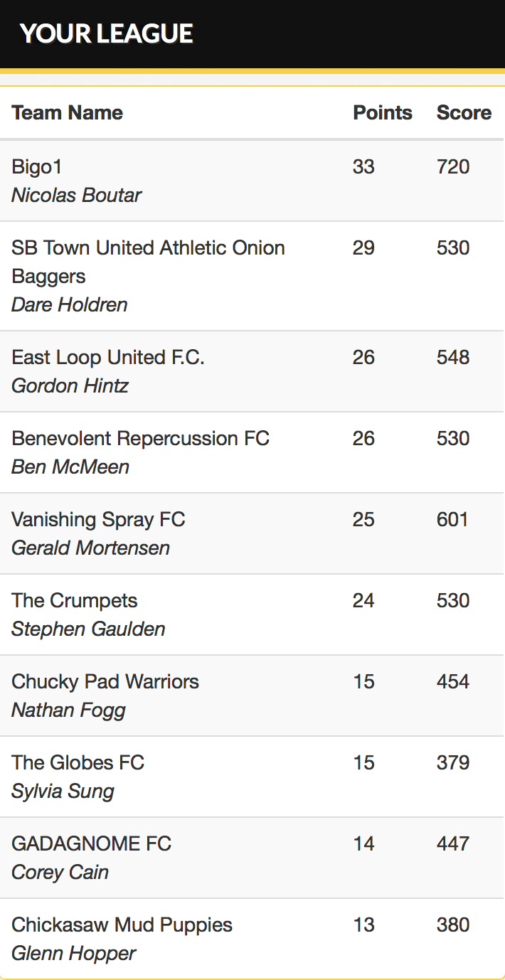Click The Crumpets team name
505x980 pixels.
pyautogui.click(x=75, y=600)
